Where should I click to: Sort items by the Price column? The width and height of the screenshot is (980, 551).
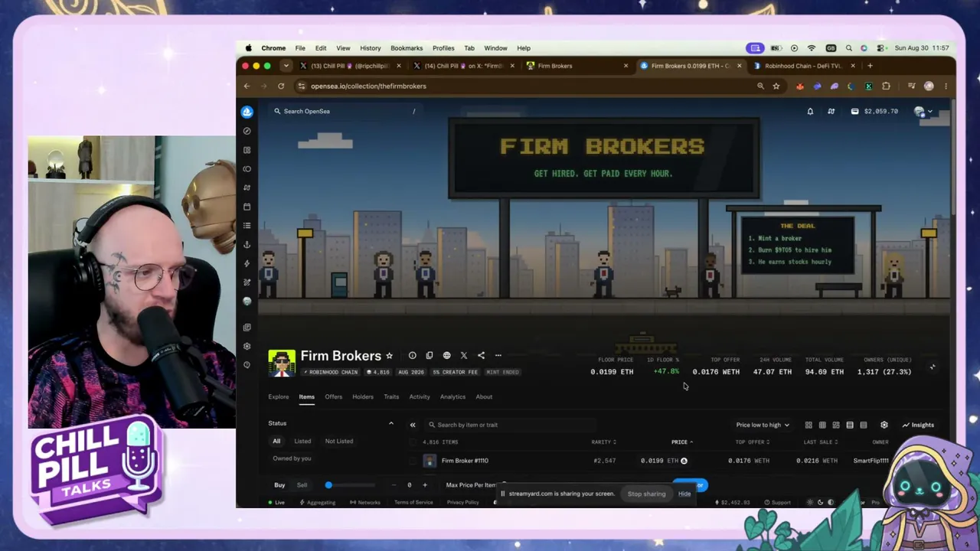(x=682, y=442)
